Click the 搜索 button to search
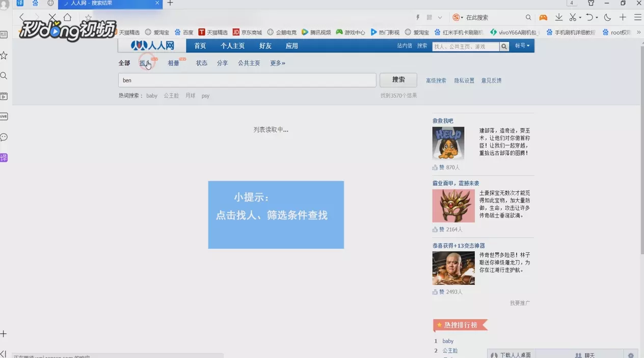The width and height of the screenshot is (644, 358). click(398, 79)
